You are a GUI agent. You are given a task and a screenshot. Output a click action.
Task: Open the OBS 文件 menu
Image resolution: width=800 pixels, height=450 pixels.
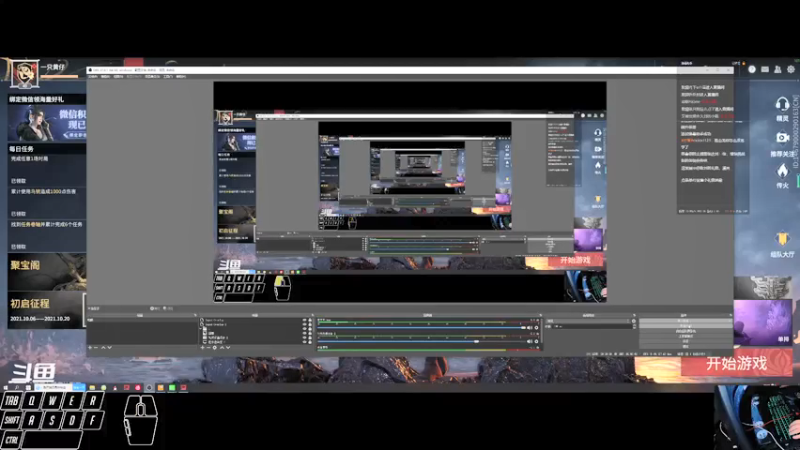[92, 77]
